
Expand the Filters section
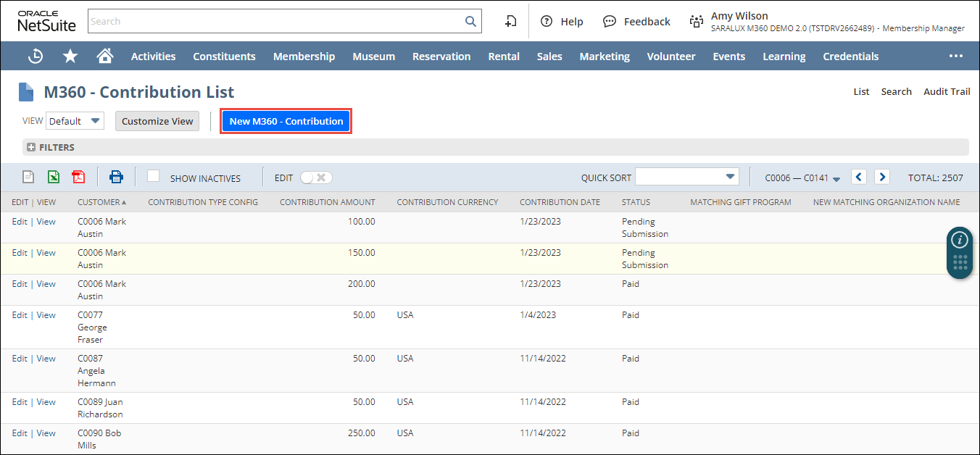point(31,147)
